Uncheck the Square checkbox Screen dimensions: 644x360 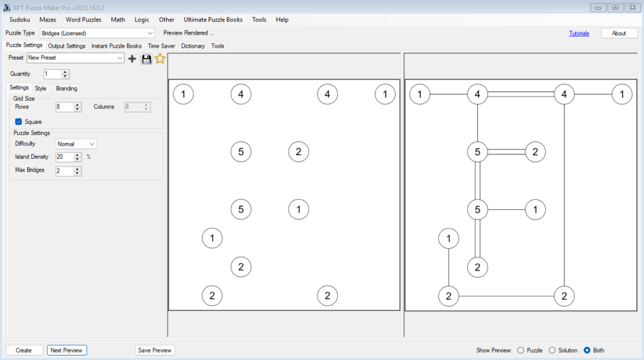pyautogui.click(x=19, y=121)
